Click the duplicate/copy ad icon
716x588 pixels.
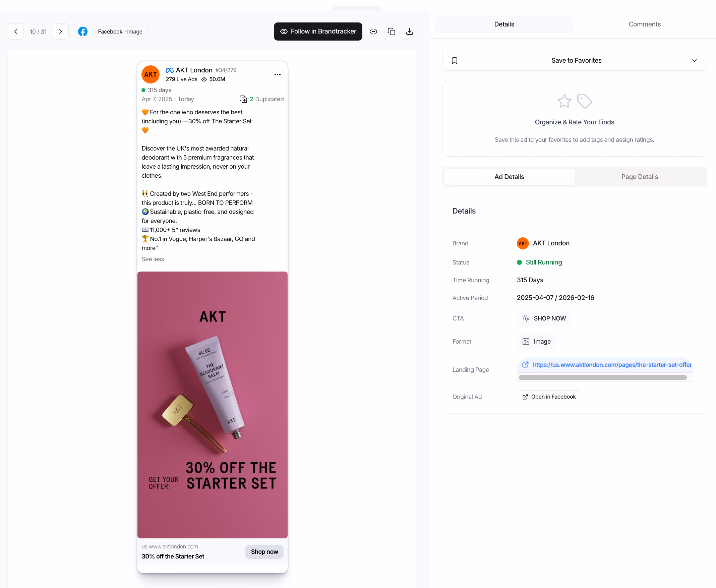392,32
